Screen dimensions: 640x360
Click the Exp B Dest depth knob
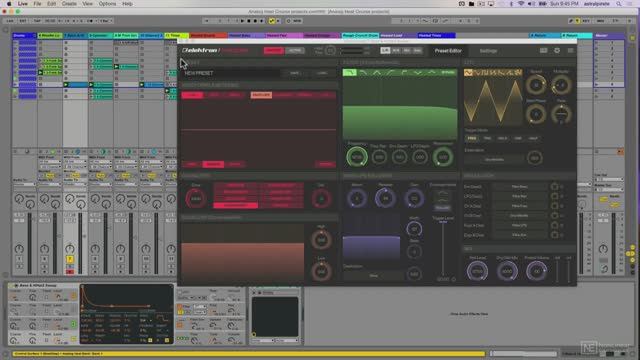[x=554, y=235]
